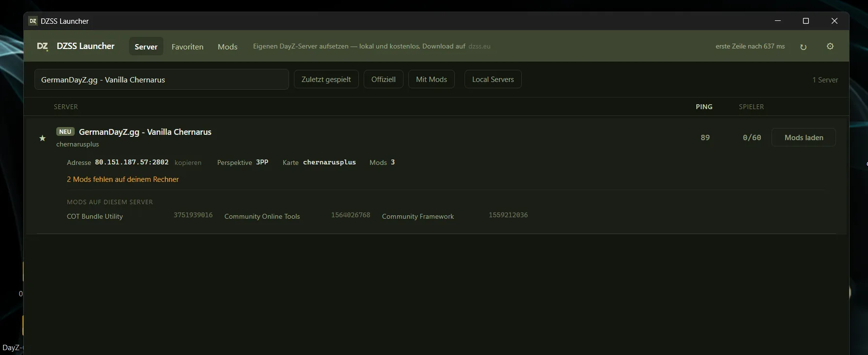The height and width of the screenshot is (355, 868).
Task: Open settings via the gear icon
Action: (x=830, y=47)
